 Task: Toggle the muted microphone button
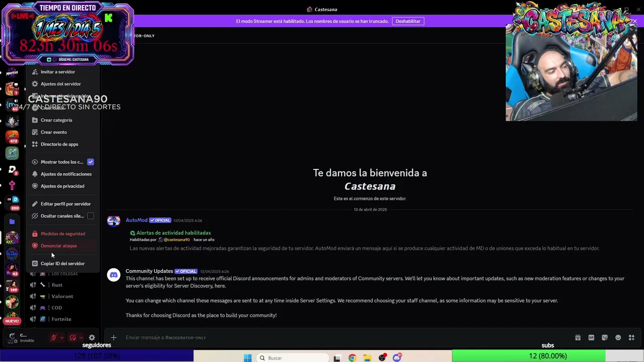53,338
